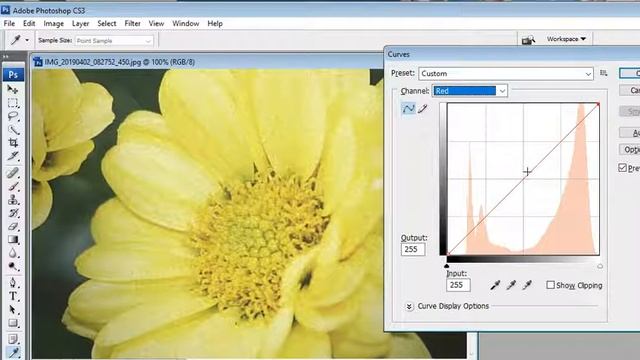Click the IMG_20190402_082752_450.jpg document title
The width and height of the screenshot is (640, 360).
click(x=120, y=62)
